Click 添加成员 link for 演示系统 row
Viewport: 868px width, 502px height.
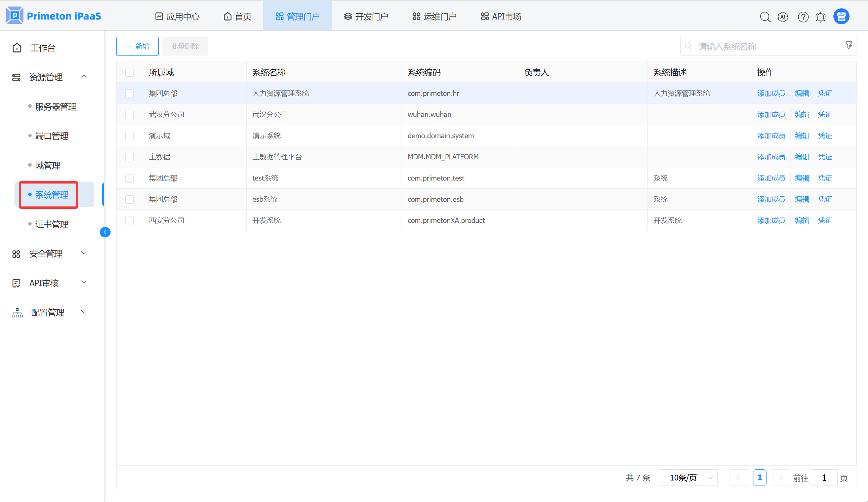(x=771, y=136)
